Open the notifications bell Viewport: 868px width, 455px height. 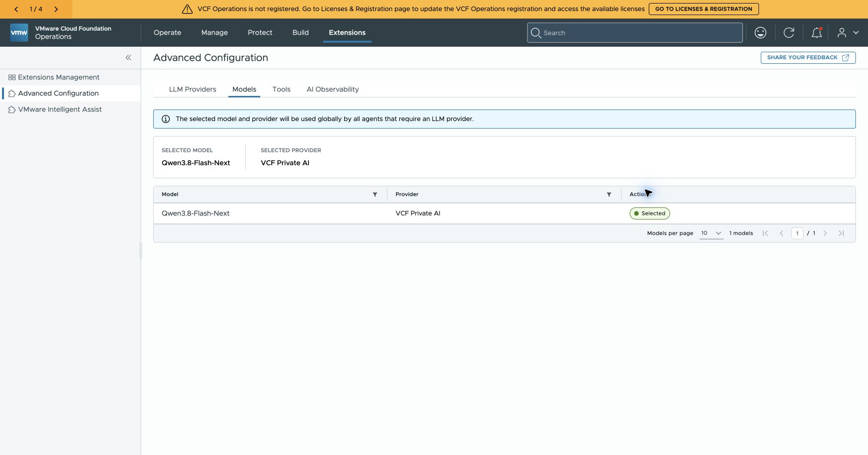coord(817,33)
